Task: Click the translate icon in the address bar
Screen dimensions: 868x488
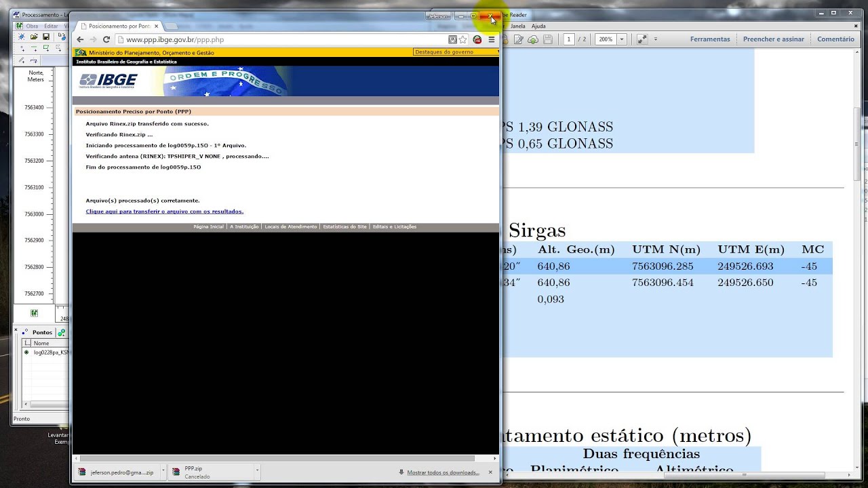Action: pos(452,40)
